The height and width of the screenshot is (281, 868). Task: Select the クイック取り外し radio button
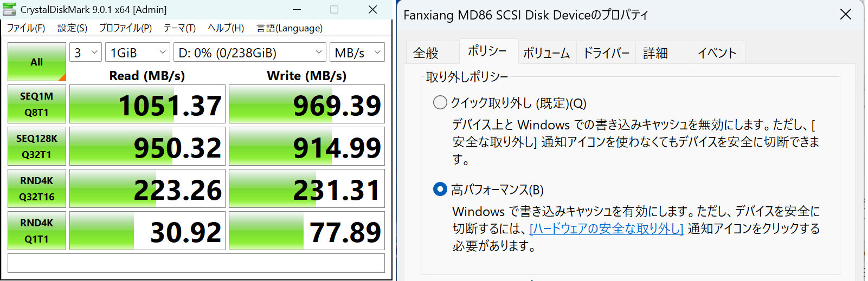point(440,102)
